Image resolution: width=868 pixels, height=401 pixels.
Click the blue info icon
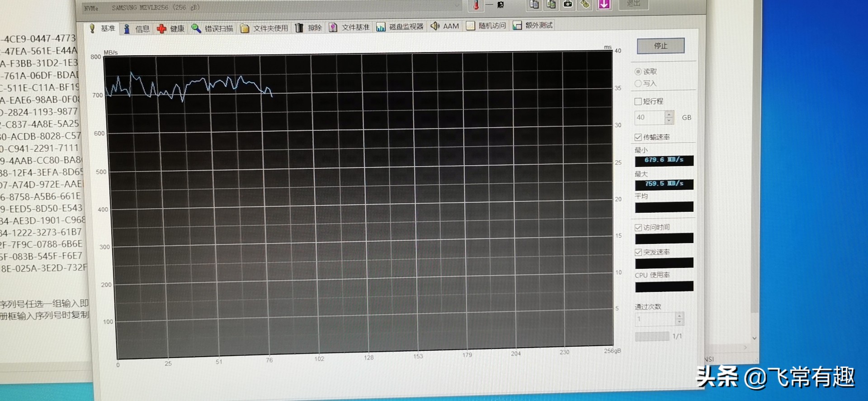[127, 29]
